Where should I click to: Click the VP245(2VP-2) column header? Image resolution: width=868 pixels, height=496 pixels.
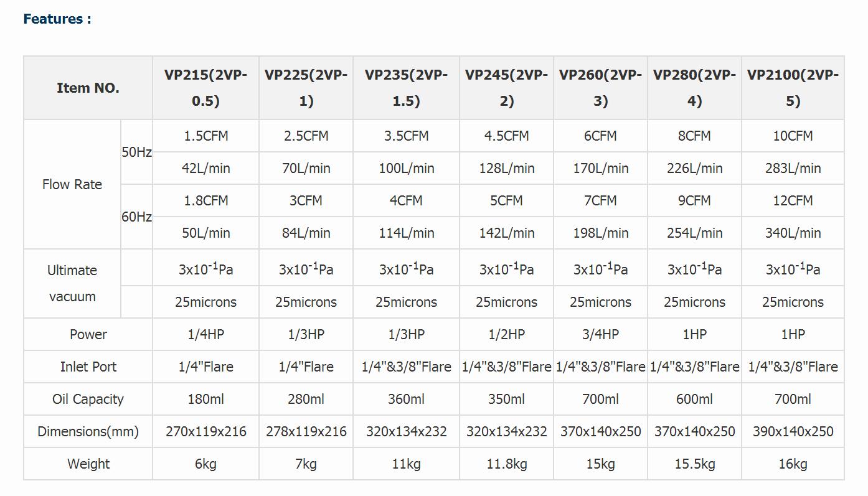click(506, 88)
